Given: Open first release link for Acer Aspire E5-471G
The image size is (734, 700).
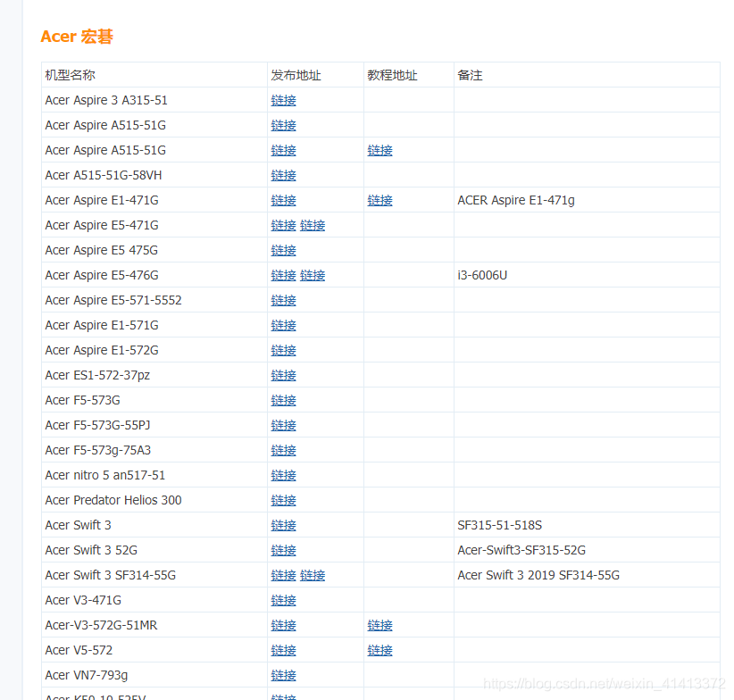Looking at the screenshot, I should pyautogui.click(x=283, y=225).
